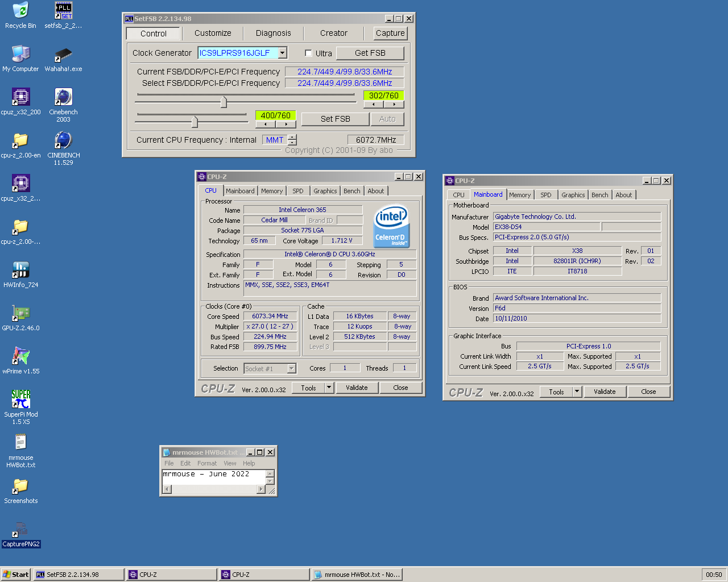This screenshot has height=582, width=728.
Task: Click the Capture button in SetFSB
Action: point(390,33)
